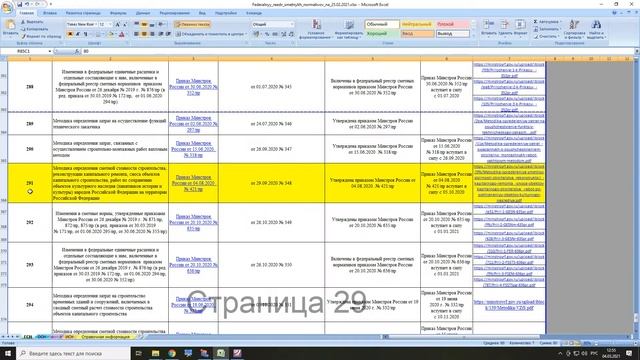Center text horizontally in cell

[144, 34]
